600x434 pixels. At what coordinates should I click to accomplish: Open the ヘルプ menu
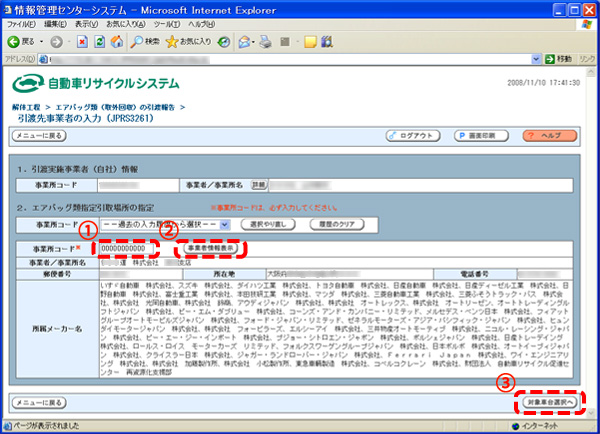point(201,24)
